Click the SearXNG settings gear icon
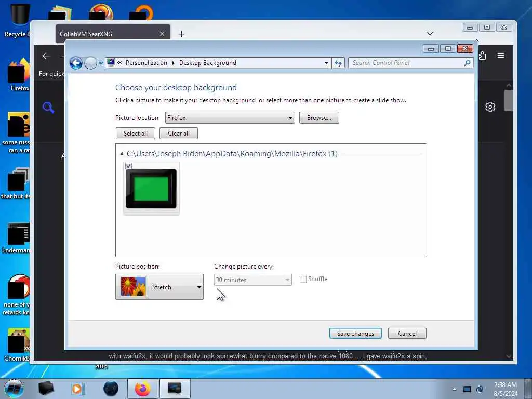The width and height of the screenshot is (532, 399). click(x=490, y=107)
